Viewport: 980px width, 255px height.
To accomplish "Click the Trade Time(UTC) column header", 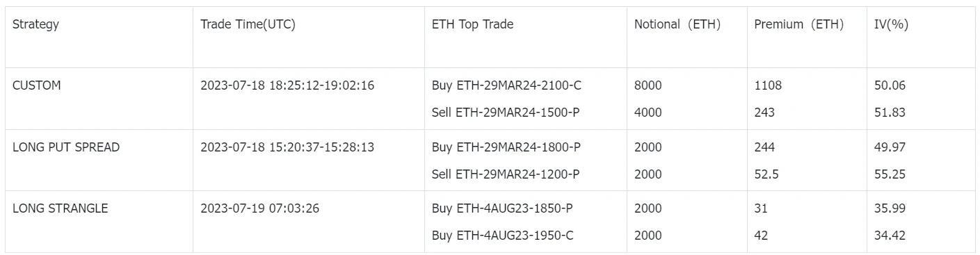I will (x=248, y=24).
